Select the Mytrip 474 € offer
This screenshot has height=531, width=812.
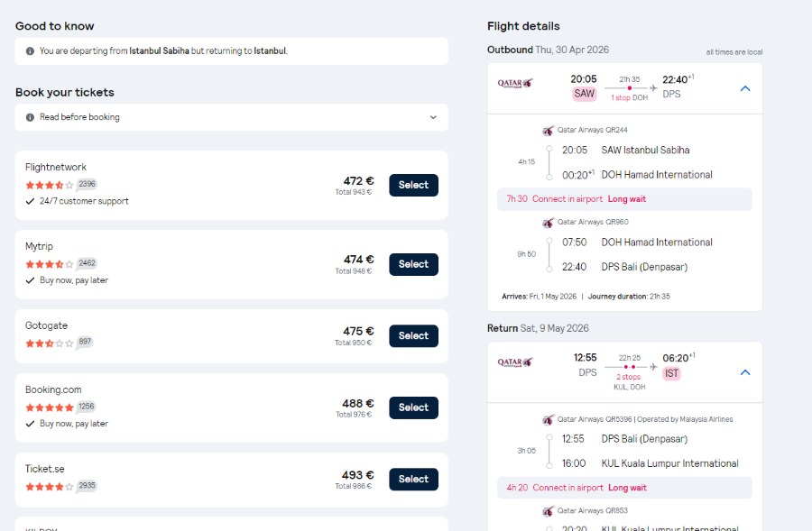[x=413, y=264]
